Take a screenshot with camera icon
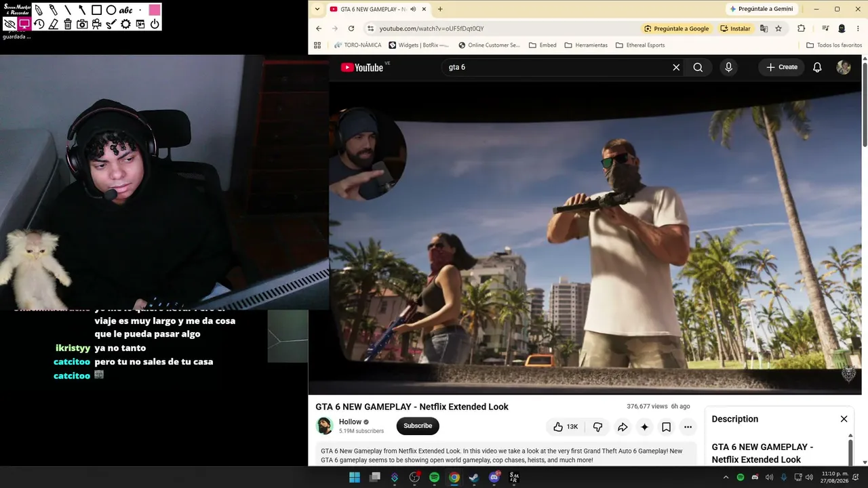 82,24
